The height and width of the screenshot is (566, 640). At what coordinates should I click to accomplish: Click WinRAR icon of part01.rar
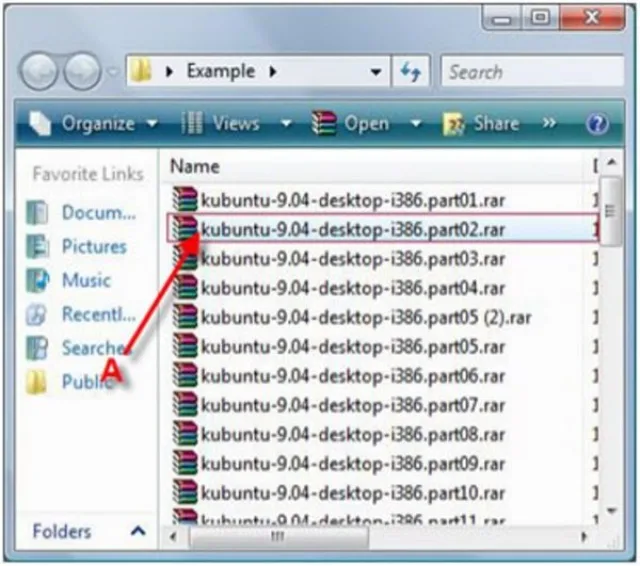click(x=185, y=199)
